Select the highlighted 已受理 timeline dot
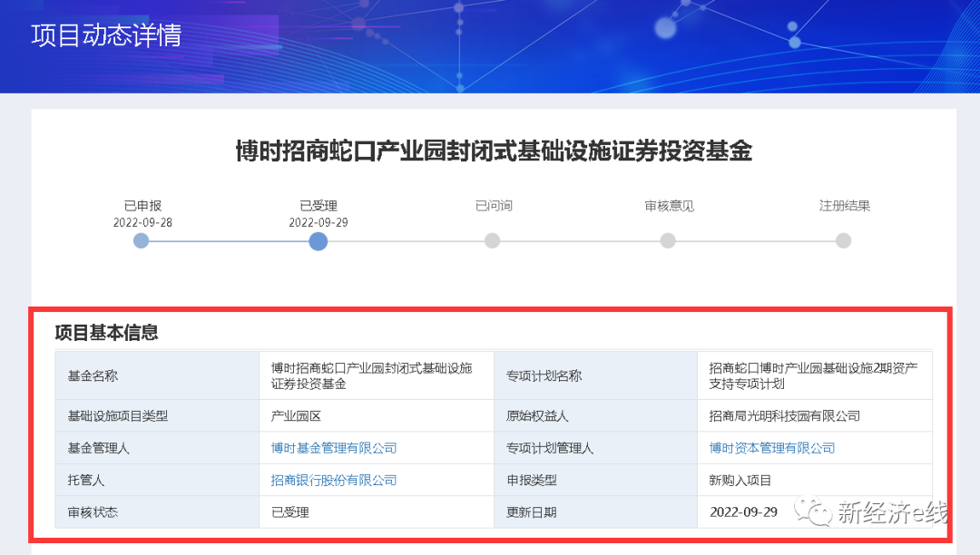The image size is (980, 555). tap(318, 241)
